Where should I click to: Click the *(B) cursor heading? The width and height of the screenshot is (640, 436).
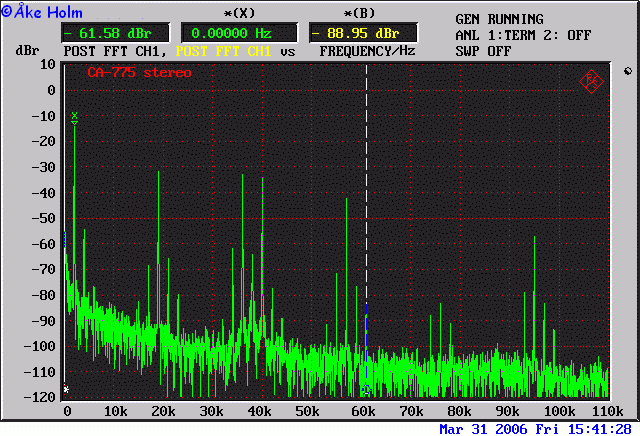click(x=359, y=13)
